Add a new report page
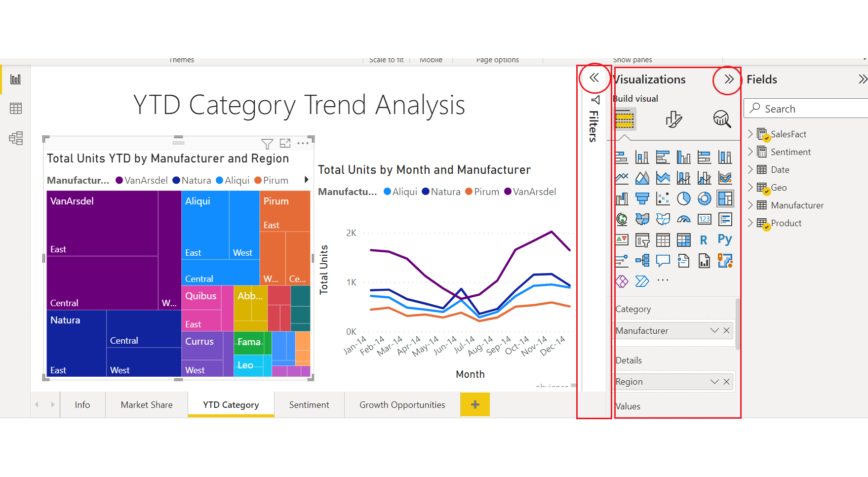The height and width of the screenshot is (477, 868). pos(475,405)
